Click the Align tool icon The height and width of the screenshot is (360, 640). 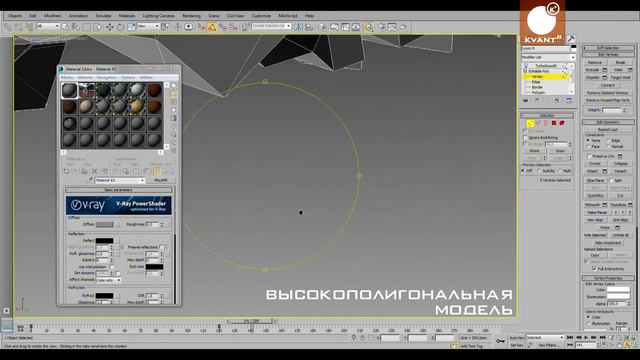point(309,27)
